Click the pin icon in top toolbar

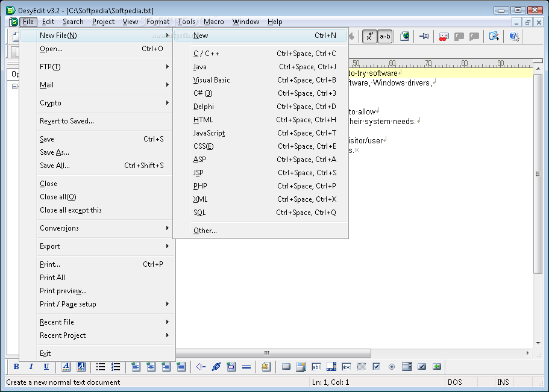pos(424,36)
